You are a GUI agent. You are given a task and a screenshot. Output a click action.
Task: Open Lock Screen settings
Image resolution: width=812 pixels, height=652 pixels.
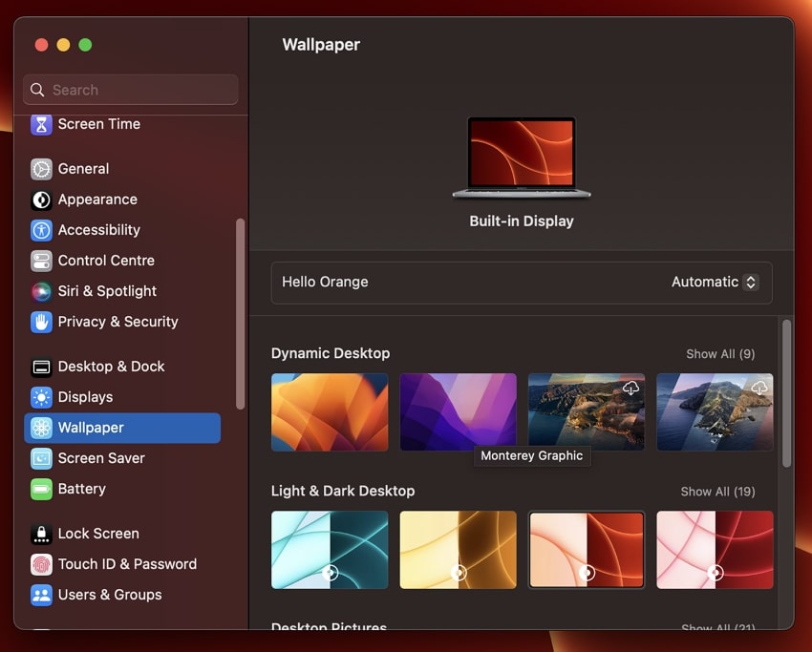coord(99,534)
